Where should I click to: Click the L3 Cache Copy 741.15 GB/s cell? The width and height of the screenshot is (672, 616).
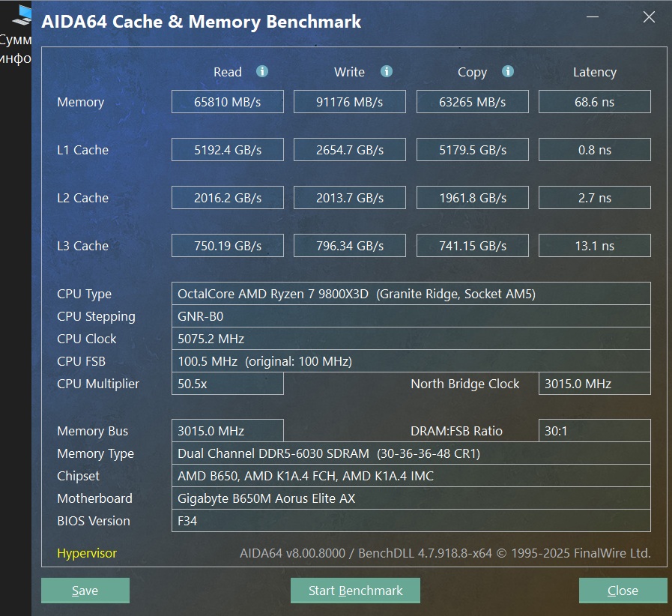pos(472,246)
